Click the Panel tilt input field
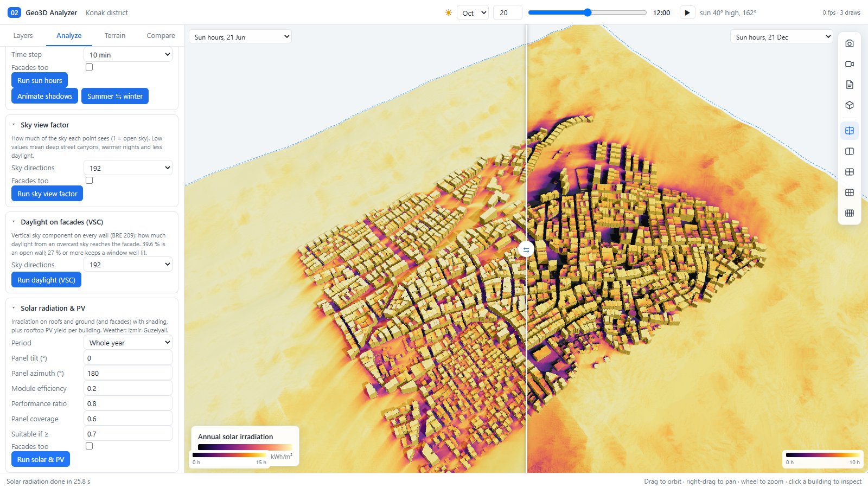Image resolution: width=868 pixels, height=488 pixels. coord(128,358)
